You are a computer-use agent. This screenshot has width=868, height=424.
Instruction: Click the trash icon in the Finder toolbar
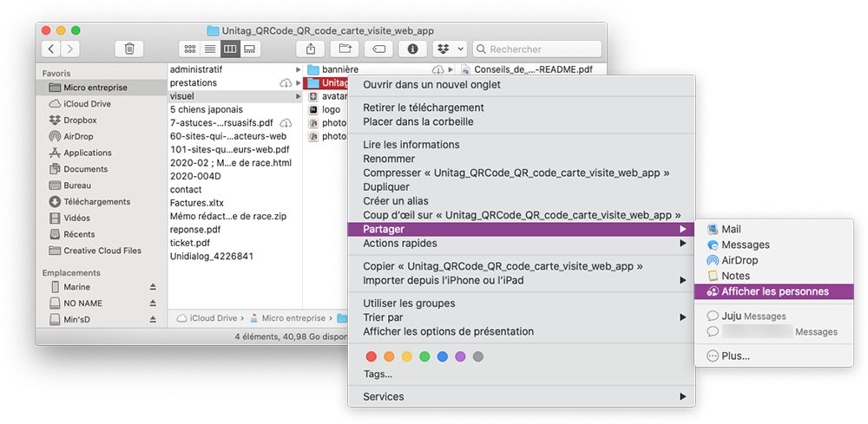point(129,49)
